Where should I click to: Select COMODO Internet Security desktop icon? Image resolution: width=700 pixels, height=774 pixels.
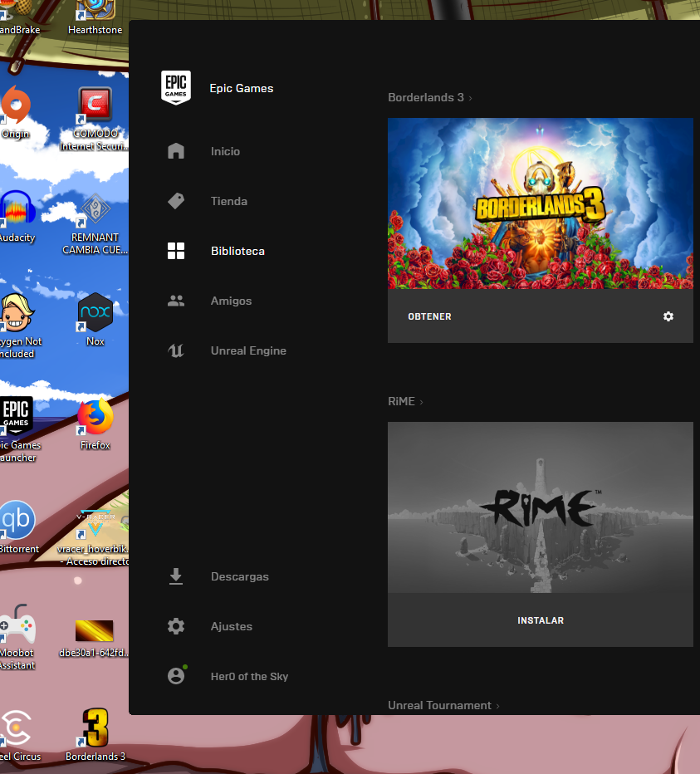click(95, 119)
